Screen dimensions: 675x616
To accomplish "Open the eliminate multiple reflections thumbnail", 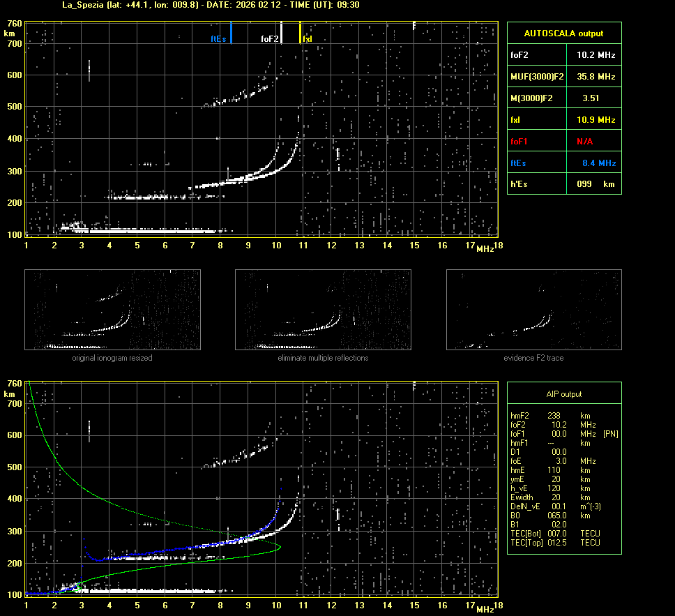I will click(x=323, y=310).
